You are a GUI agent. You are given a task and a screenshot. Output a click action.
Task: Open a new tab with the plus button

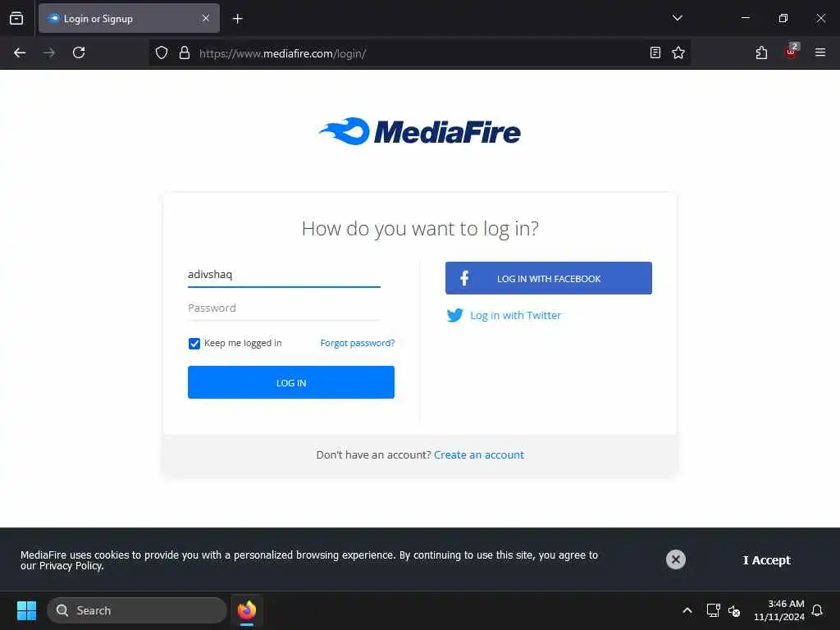point(237,19)
